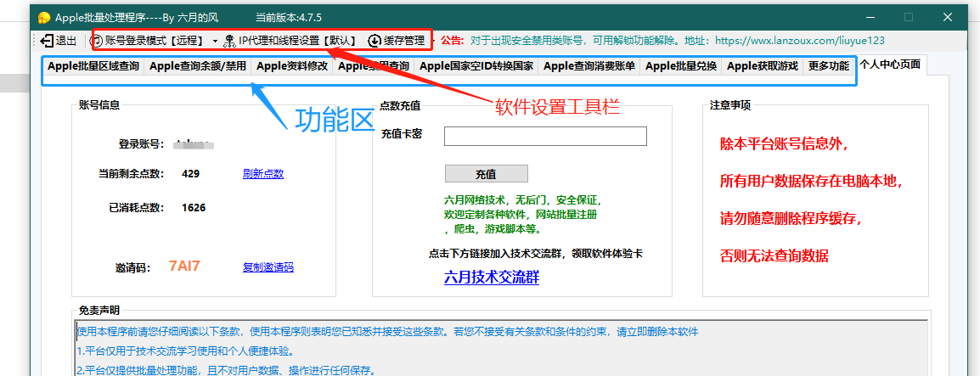The height and width of the screenshot is (376, 980).
Task: Select the 个人中心页面 tab
Action: tap(890, 65)
